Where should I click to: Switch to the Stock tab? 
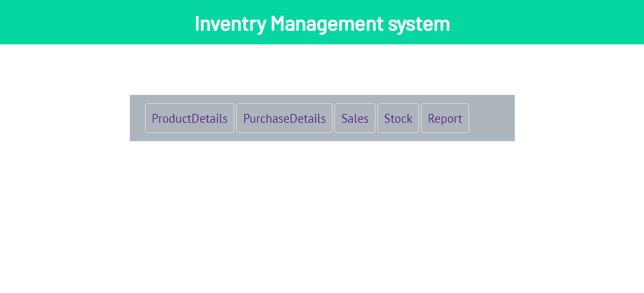tap(398, 118)
